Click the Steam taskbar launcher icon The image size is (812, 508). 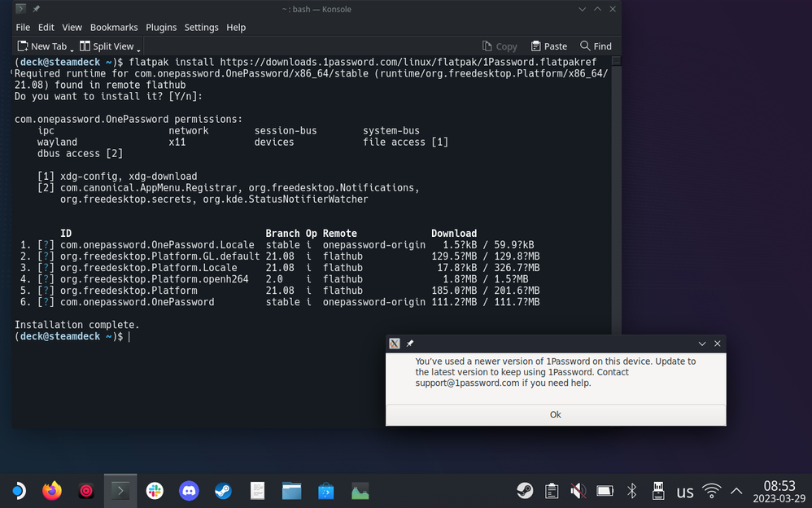point(223,491)
